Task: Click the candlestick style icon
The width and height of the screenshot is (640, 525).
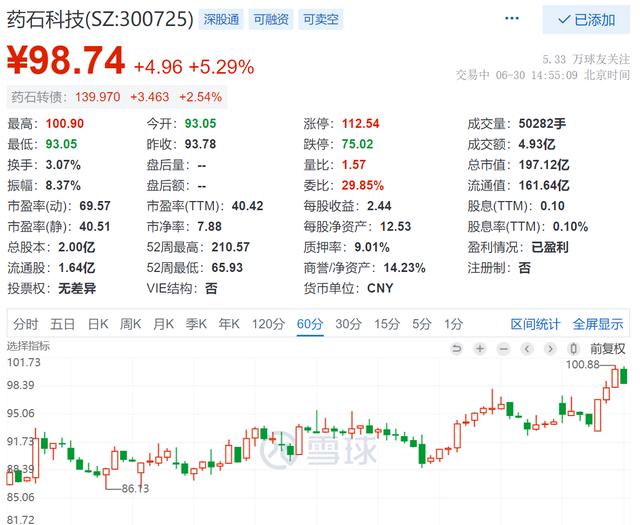Action: pos(573,349)
